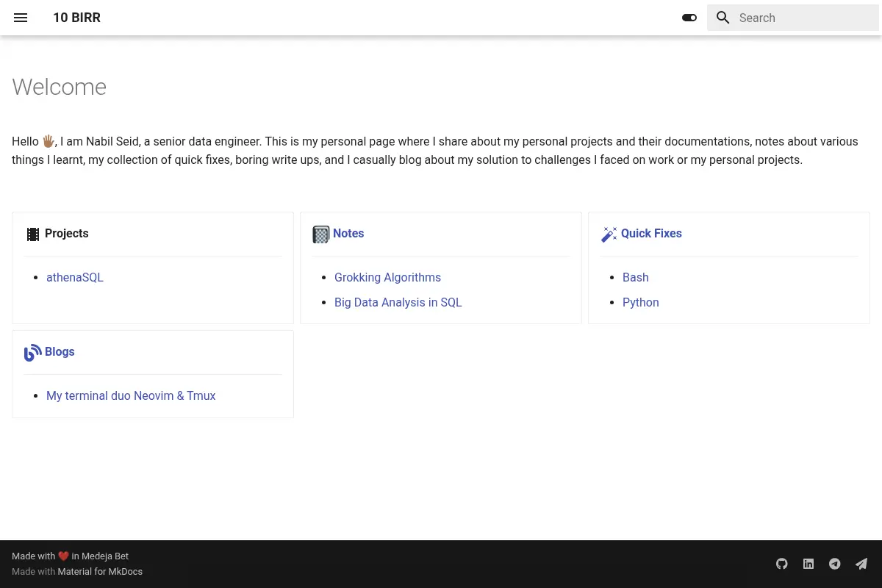The image size is (882, 588).
Task: Focus the Search input field
Action: pos(793,18)
